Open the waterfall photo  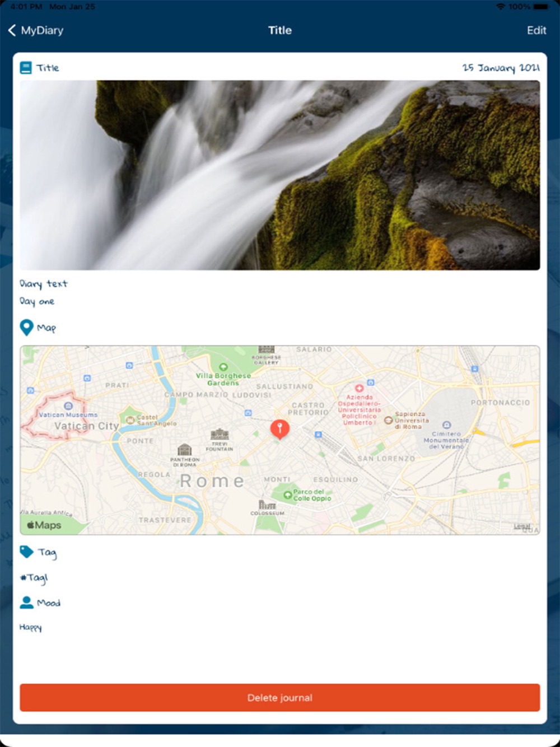click(x=280, y=175)
